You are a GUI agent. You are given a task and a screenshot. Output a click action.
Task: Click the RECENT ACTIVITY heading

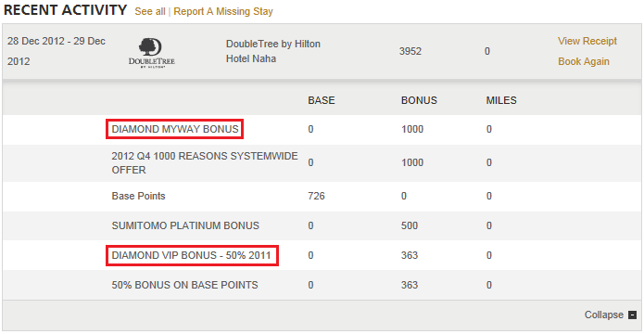pyautogui.click(x=65, y=10)
